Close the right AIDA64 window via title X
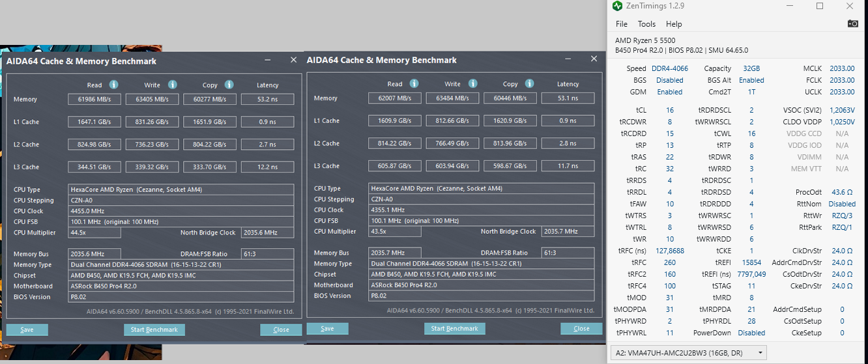This screenshot has height=364, width=868. (593, 59)
